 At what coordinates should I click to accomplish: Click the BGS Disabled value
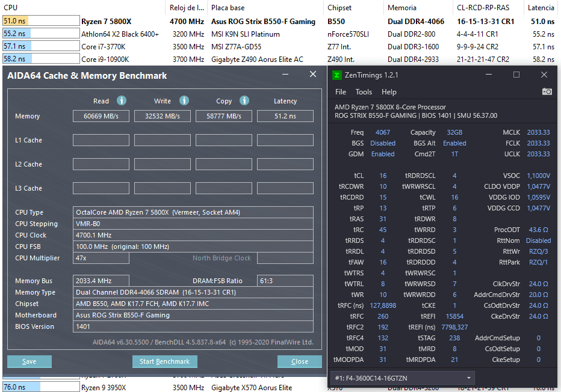tap(383, 143)
